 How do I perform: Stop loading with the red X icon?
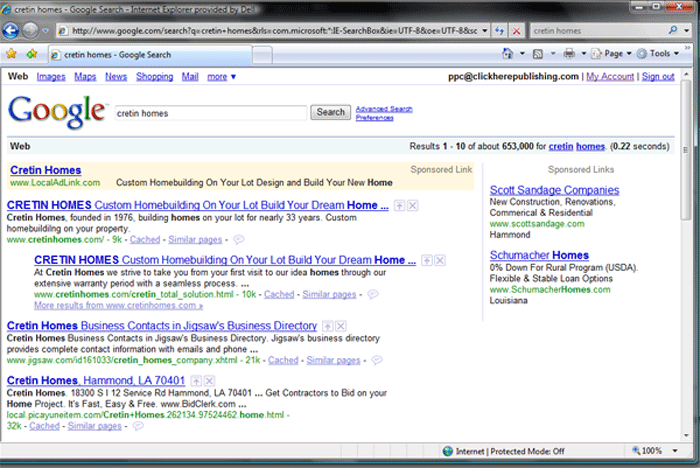tap(516, 31)
